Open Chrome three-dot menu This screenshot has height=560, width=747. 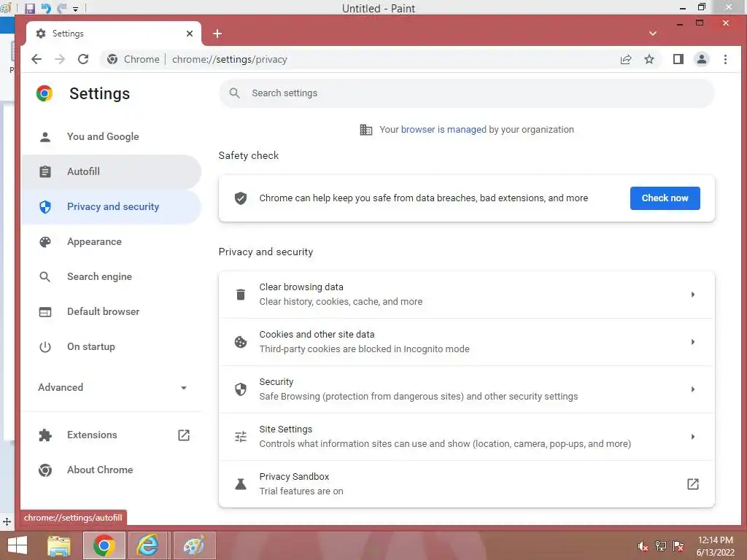725,59
